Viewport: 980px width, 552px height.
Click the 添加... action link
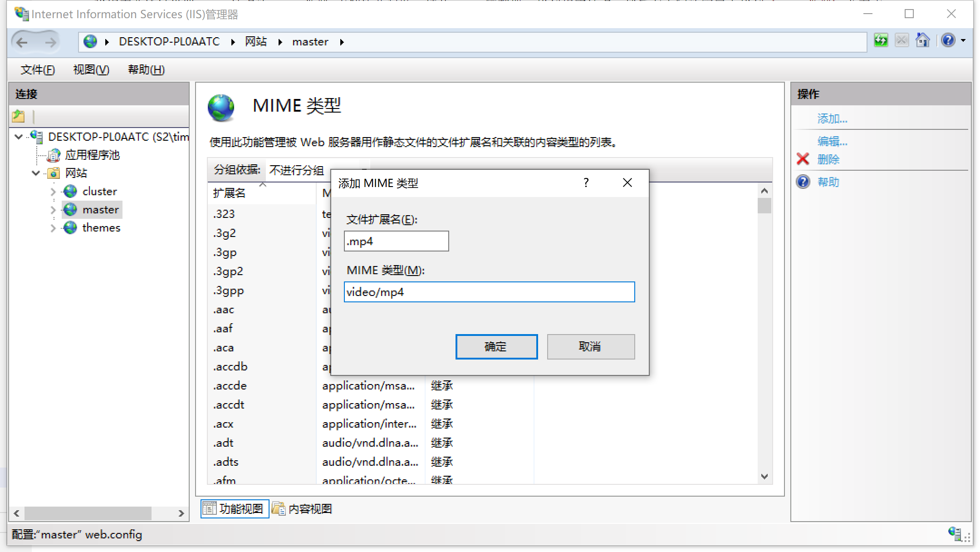click(x=832, y=119)
